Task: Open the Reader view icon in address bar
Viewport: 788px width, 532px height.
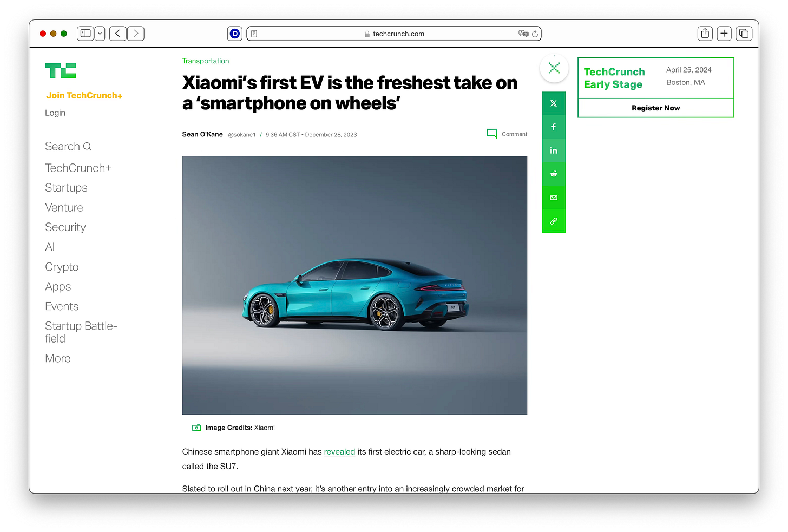Action: [254, 34]
